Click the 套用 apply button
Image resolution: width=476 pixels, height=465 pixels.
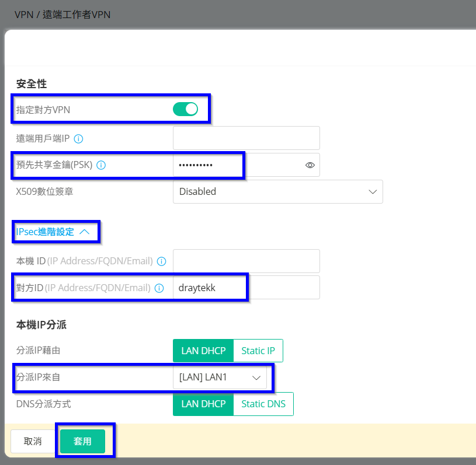(x=82, y=441)
